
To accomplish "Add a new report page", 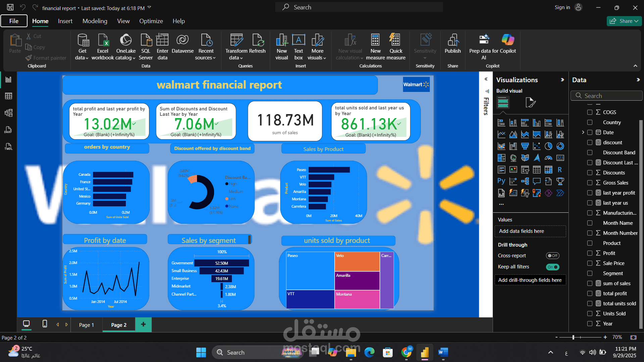I will tap(143, 324).
